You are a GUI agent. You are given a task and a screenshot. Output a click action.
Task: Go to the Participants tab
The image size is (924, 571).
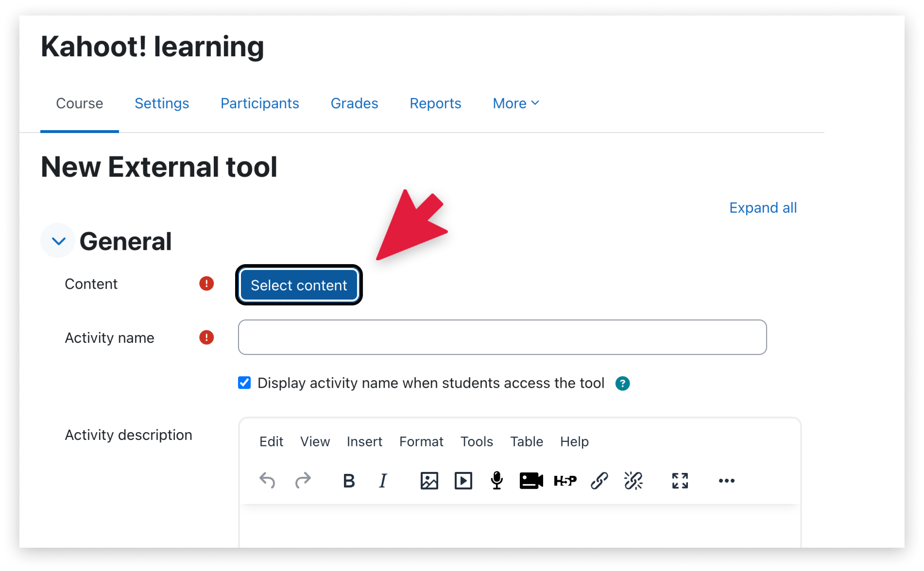259,103
